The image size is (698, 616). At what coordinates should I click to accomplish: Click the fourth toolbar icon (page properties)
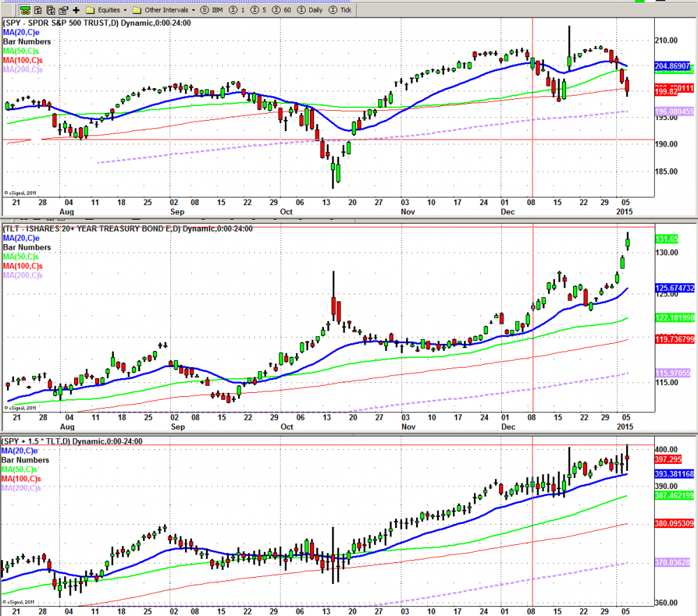64,10
